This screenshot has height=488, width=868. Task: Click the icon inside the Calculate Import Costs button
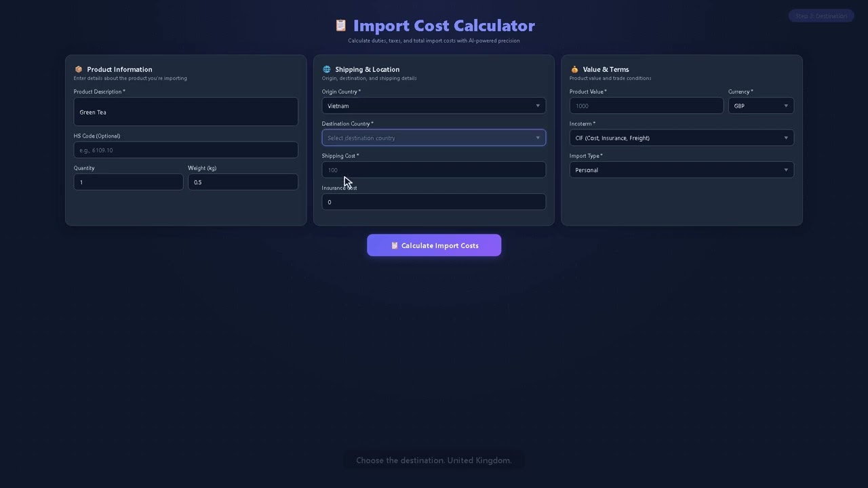[395, 245]
